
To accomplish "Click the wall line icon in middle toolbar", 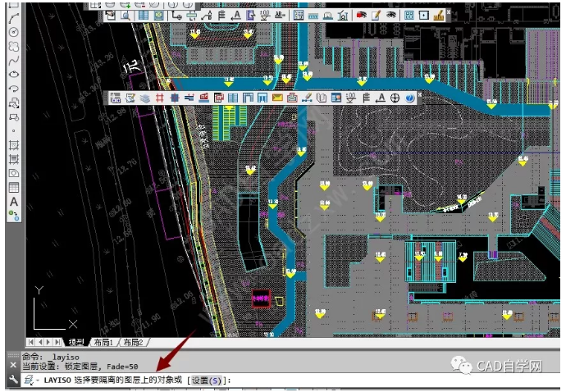I will (189, 98).
